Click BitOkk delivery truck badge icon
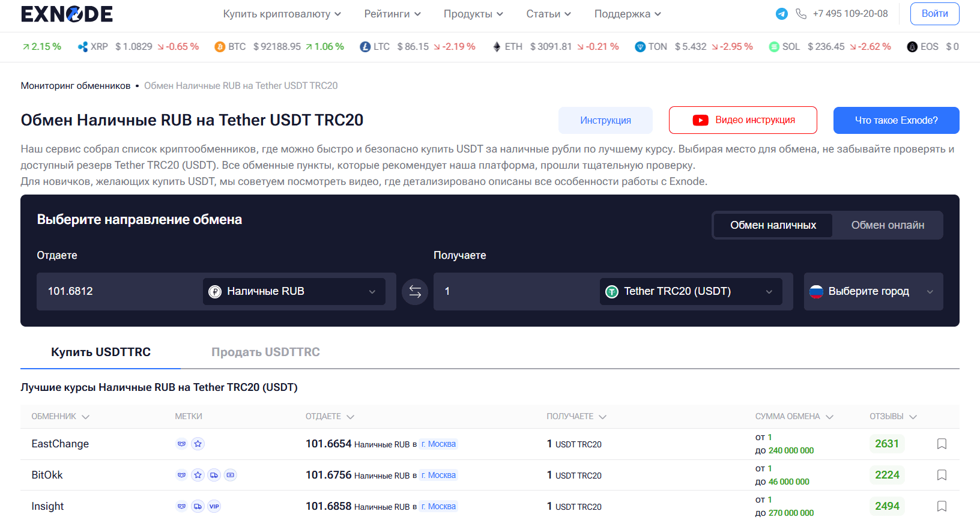The height and width of the screenshot is (520, 980). 214,475
